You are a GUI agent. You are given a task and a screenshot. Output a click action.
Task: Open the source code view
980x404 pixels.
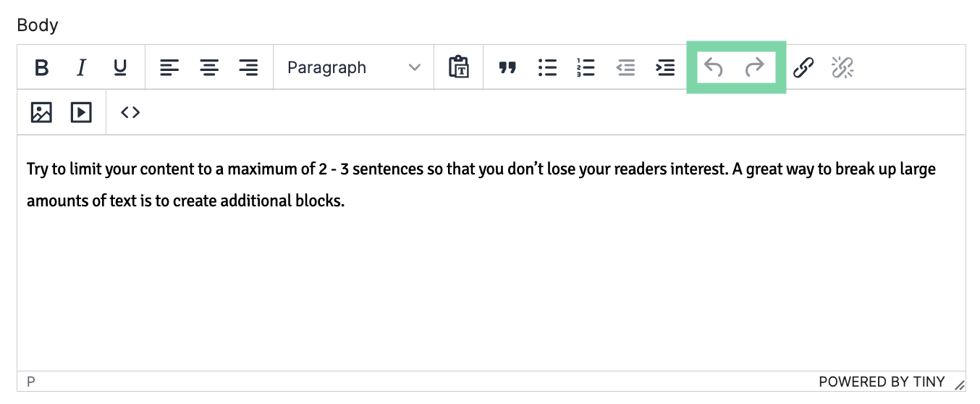pos(130,112)
